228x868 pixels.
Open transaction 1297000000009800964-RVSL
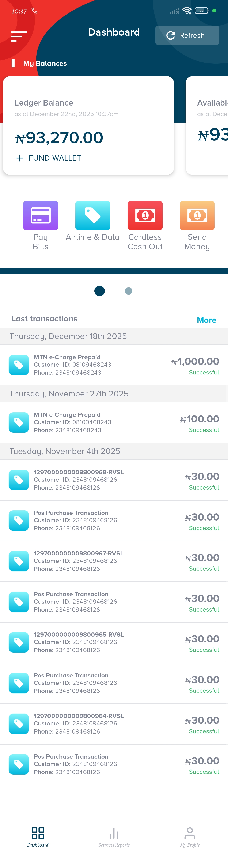[114, 723]
